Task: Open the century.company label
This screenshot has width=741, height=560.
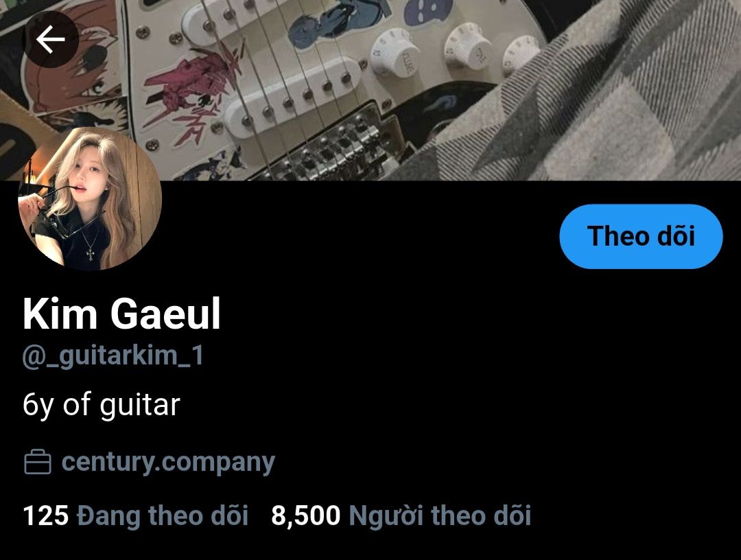Action: tap(168, 462)
